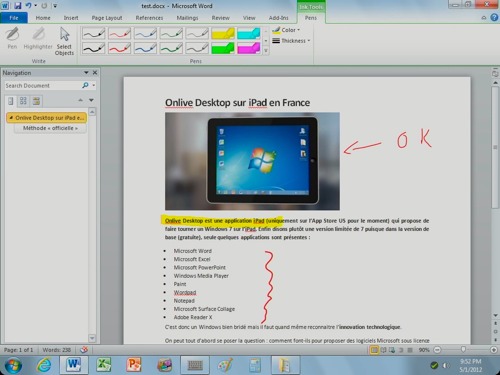Select the yellow highlighter swatch

pos(223,33)
